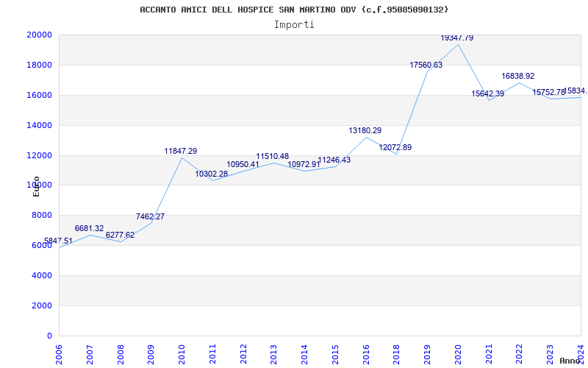Click the data label 11847.29
The image size is (588, 368).
(x=181, y=151)
